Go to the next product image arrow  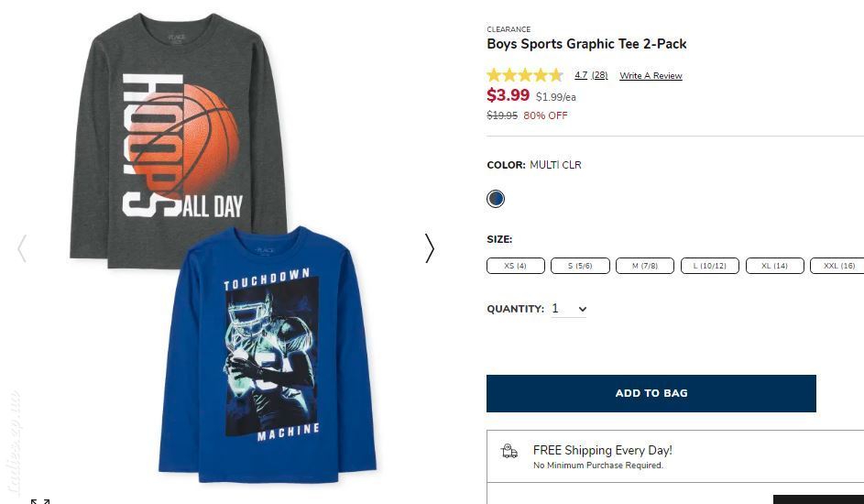(x=430, y=248)
